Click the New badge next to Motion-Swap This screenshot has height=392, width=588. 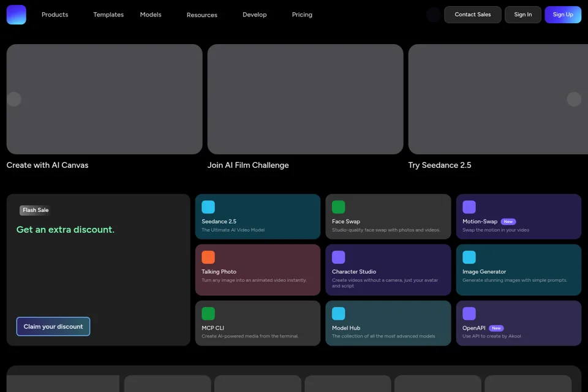[x=508, y=222]
